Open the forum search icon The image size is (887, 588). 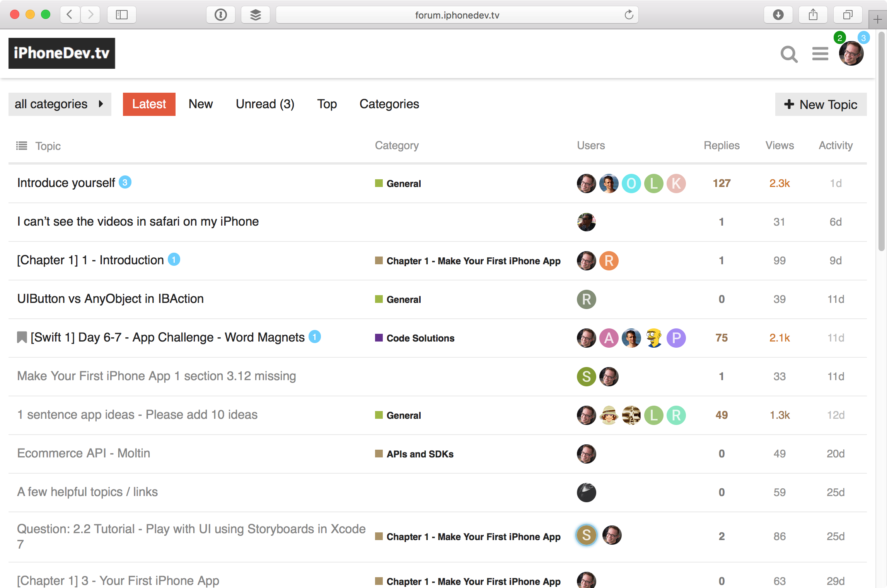[x=789, y=54]
